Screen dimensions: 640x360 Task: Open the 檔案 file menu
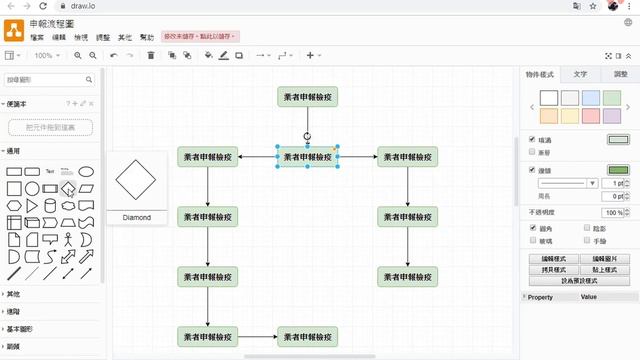click(x=37, y=38)
